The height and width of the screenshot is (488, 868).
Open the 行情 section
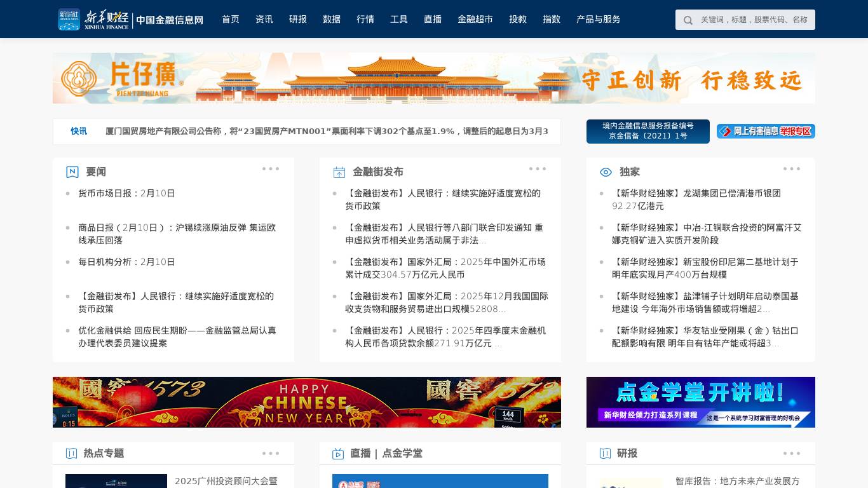[x=365, y=19]
